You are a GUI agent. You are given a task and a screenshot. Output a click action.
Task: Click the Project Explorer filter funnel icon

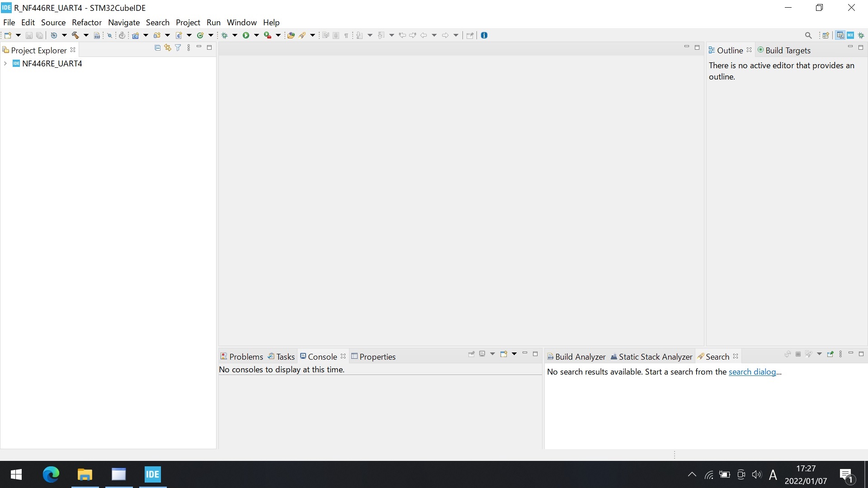coord(178,47)
